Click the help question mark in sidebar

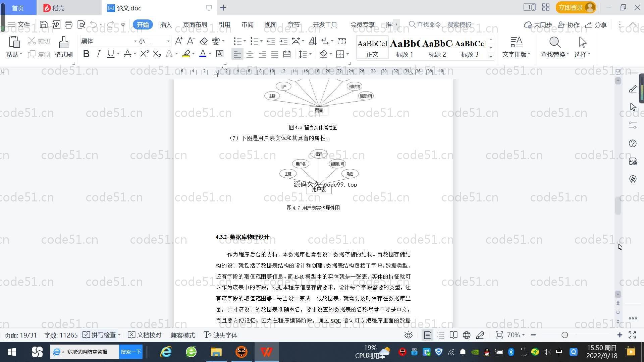633,143
